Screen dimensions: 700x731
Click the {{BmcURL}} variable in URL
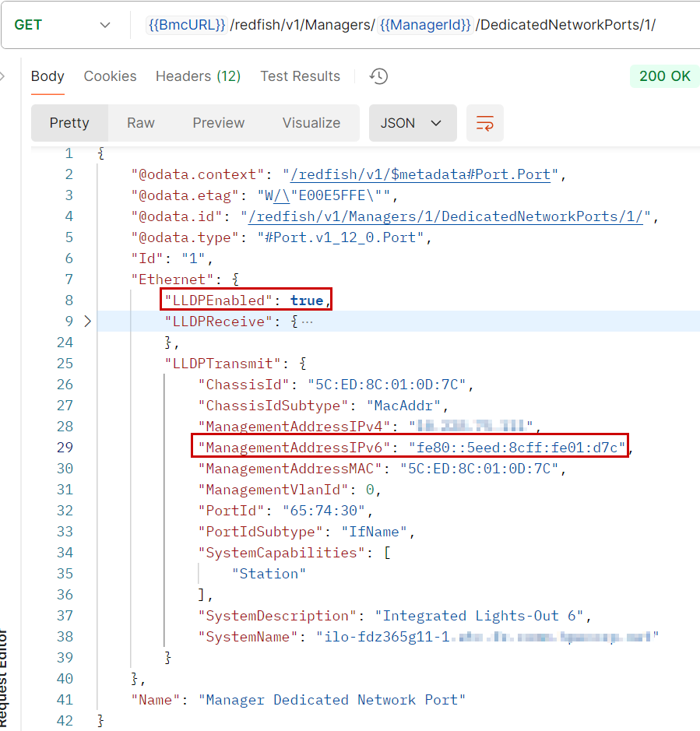[187, 25]
